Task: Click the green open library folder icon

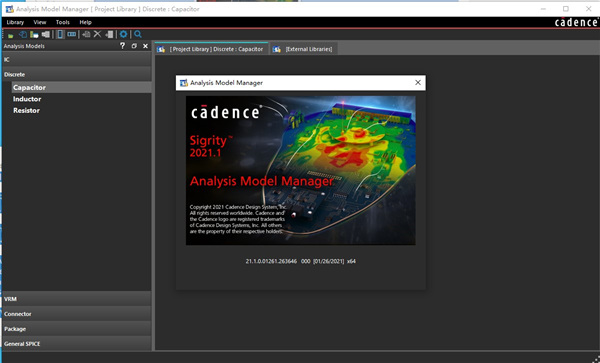Action: [10, 35]
